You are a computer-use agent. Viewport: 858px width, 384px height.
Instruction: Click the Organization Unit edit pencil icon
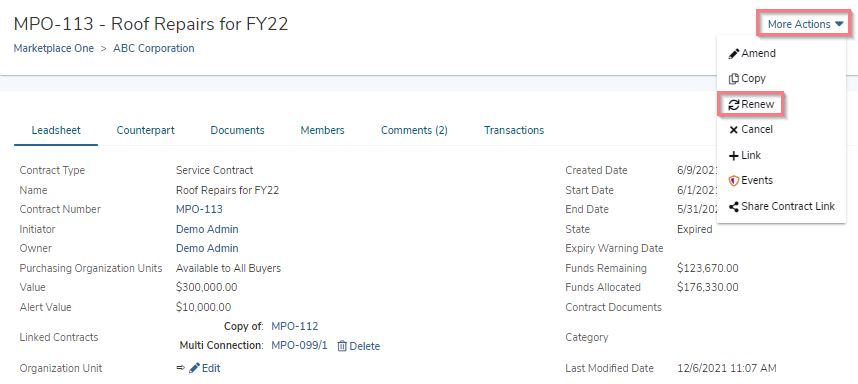(194, 368)
